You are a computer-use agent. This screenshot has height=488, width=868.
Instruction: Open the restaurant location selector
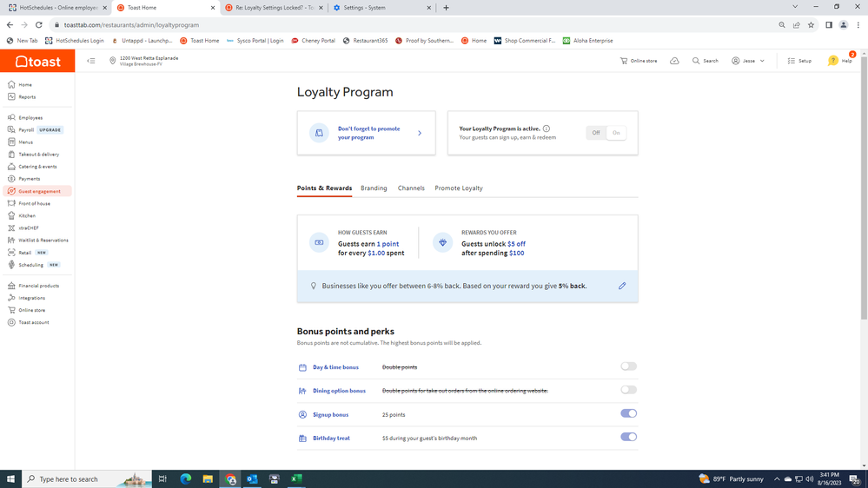click(x=144, y=61)
